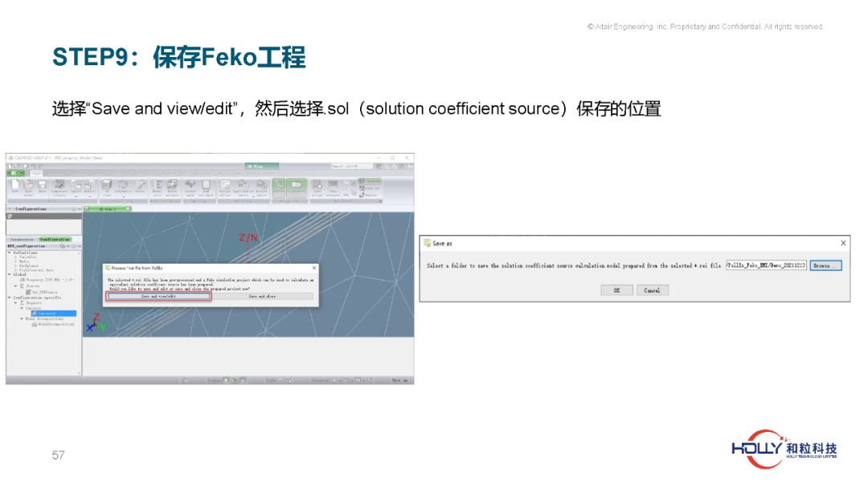This screenshot has width=868, height=489.
Task: Select Currents1 item in the tree
Action: click(54, 314)
